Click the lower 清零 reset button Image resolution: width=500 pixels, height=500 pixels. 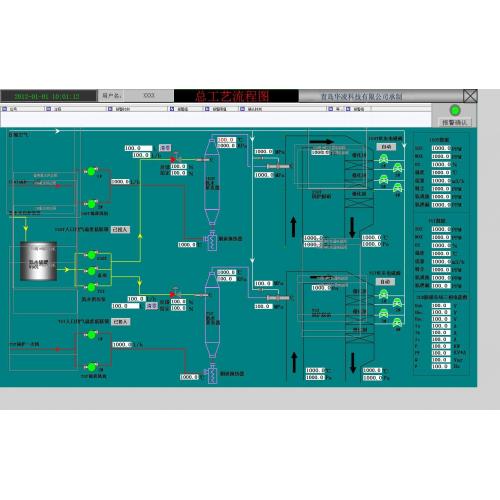coord(152,306)
